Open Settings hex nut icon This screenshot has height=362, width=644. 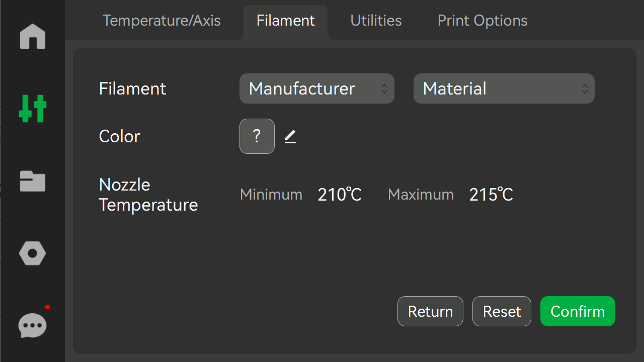point(33,253)
